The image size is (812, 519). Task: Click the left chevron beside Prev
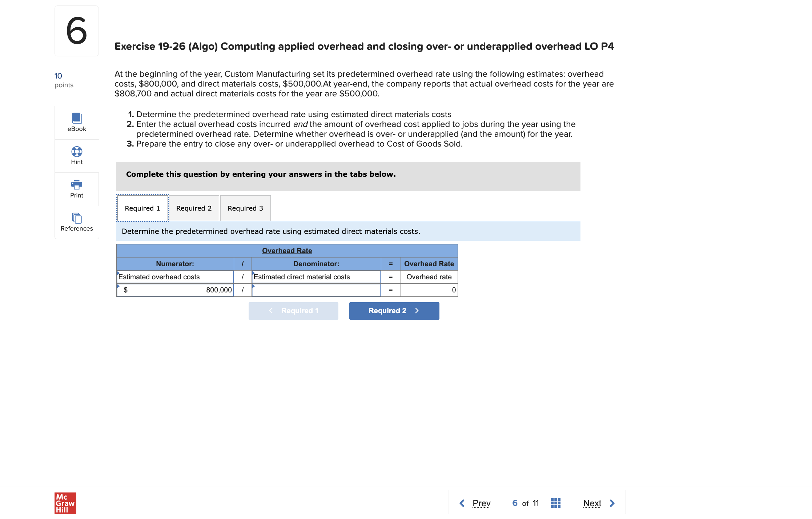click(462, 503)
